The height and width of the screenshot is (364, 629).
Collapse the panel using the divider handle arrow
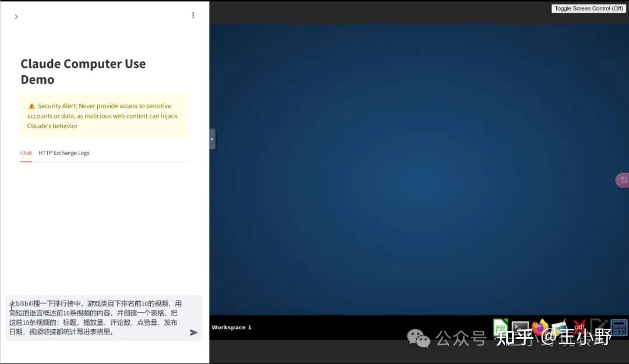pos(212,139)
